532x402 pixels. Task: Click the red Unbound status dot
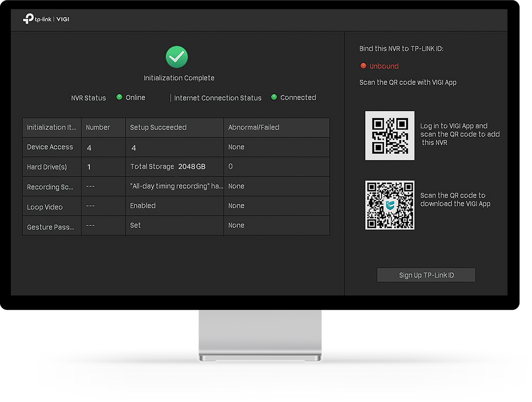[x=363, y=66]
